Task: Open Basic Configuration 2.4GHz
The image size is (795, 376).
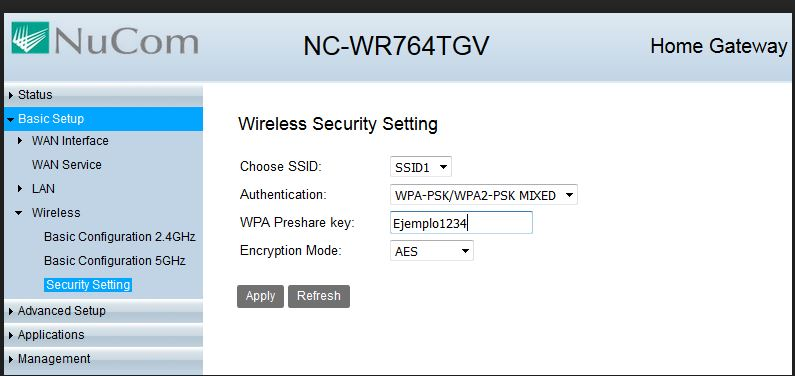Action: 120,237
